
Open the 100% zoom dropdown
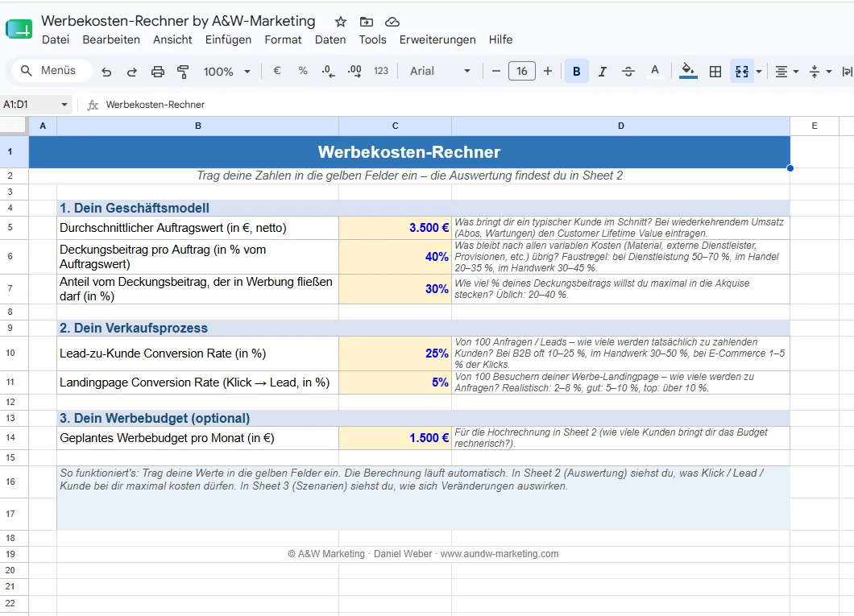[226, 72]
